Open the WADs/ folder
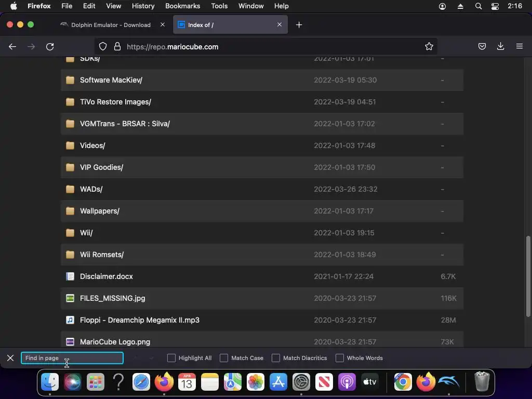532x399 pixels. [91, 189]
